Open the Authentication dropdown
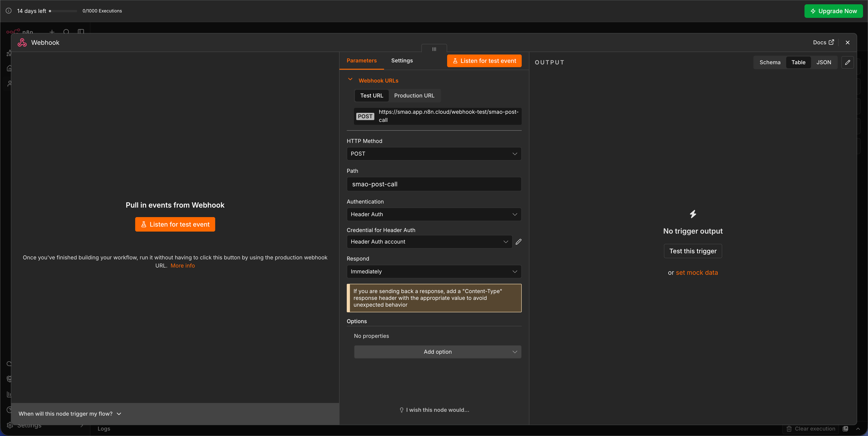The image size is (868, 436). point(434,214)
